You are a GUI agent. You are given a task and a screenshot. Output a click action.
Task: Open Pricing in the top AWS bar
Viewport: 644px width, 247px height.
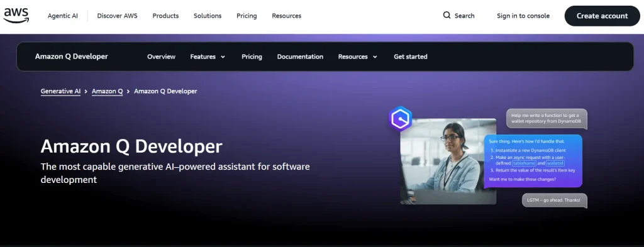(247, 16)
